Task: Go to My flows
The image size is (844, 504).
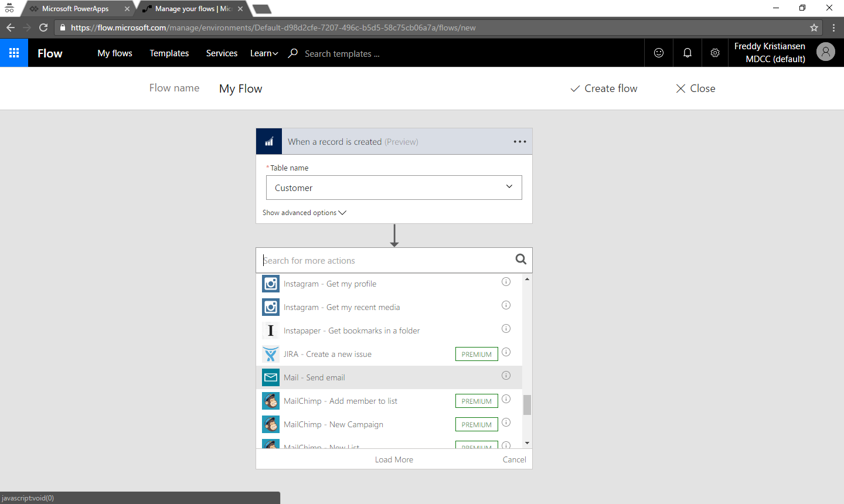Action: point(115,53)
